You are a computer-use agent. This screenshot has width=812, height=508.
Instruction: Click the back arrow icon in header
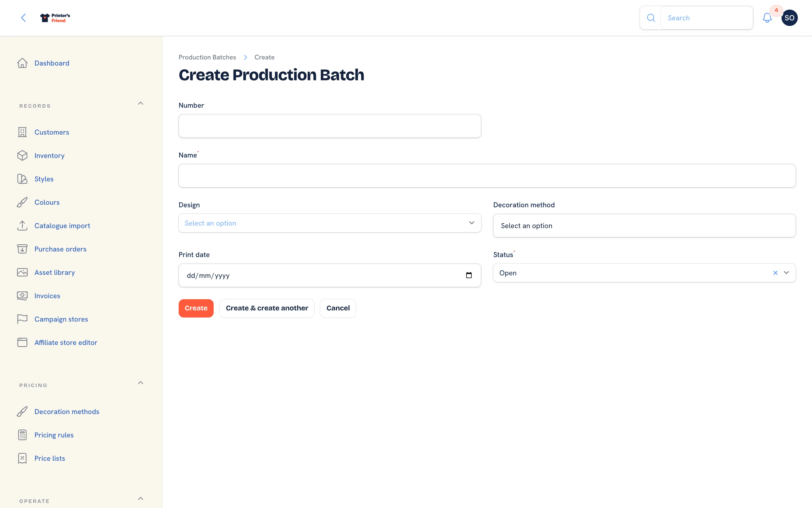24,18
